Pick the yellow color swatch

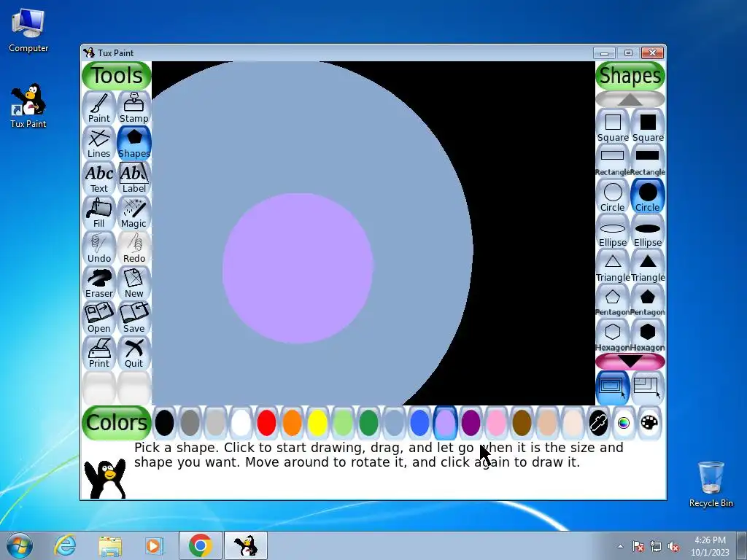coord(317,423)
